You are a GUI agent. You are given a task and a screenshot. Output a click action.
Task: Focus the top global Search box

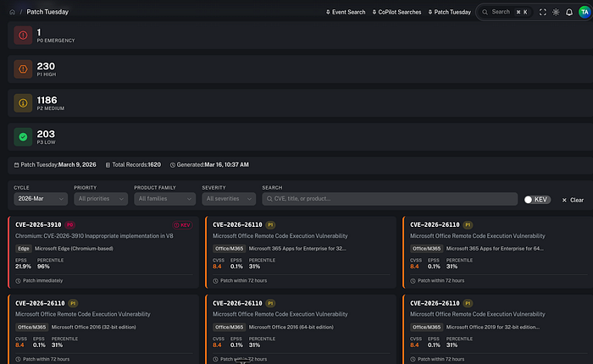click(506, 12)
